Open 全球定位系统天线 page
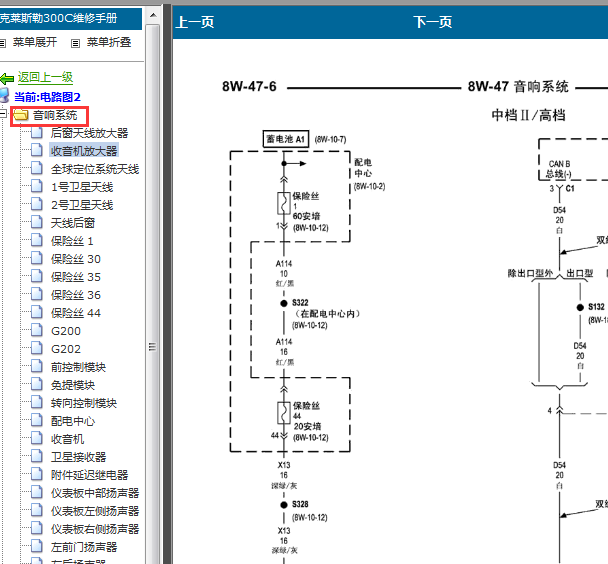The height and width of the screenshot is (564, 608). tap(95, 169)
